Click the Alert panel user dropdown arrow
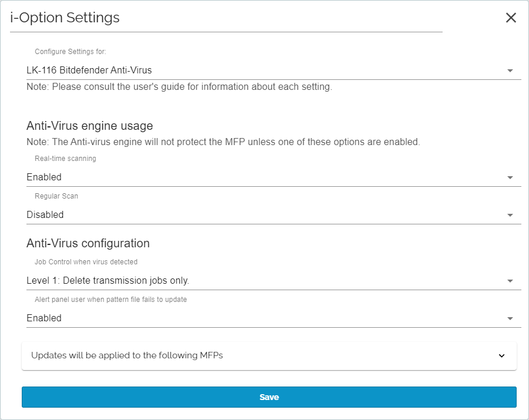529x420 pixels. (510, 318)
